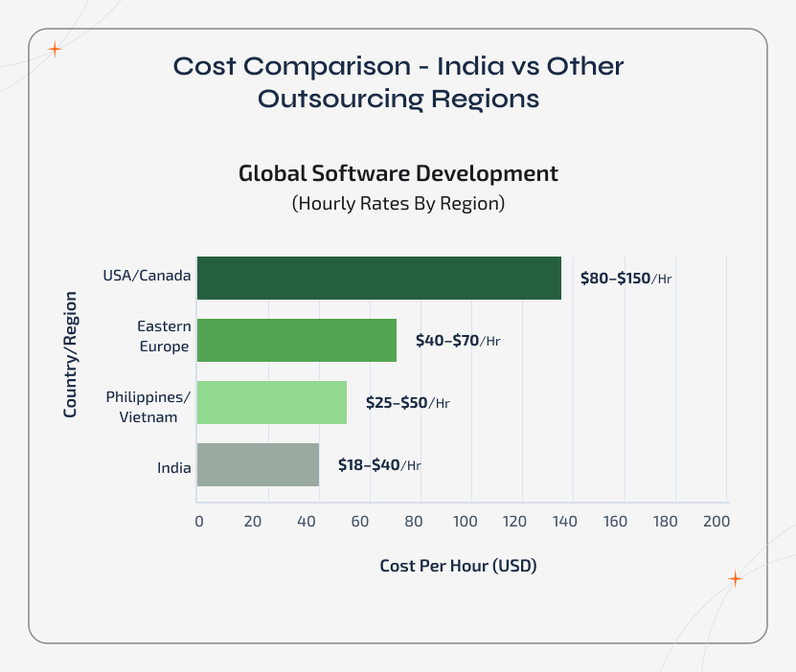Click the Hourly Rates By Region subtitle
Viewport: 796px width, 672px height.
coord(399,203)
